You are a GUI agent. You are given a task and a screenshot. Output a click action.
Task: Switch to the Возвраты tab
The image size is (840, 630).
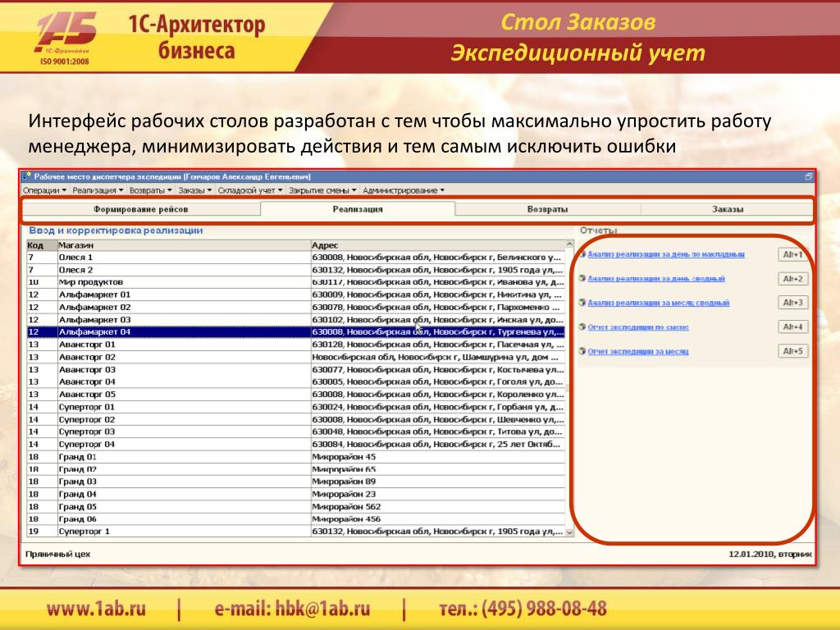pos(547,209)
